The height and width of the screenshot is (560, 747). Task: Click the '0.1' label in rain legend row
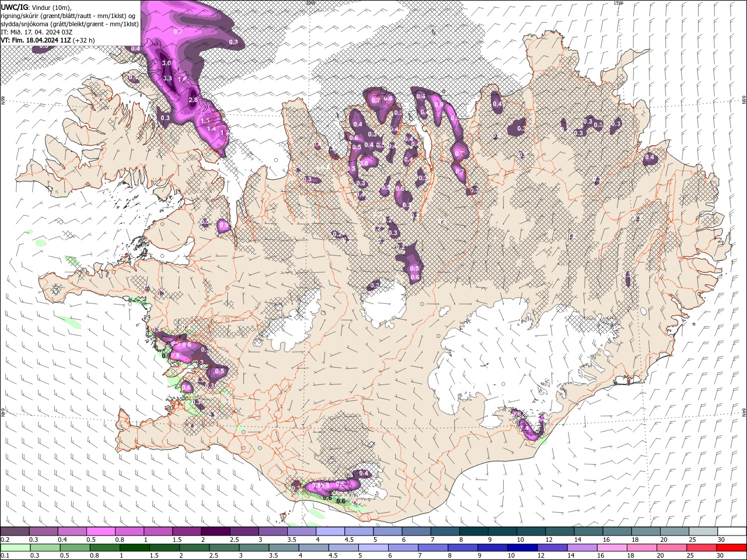coord(5,556)
